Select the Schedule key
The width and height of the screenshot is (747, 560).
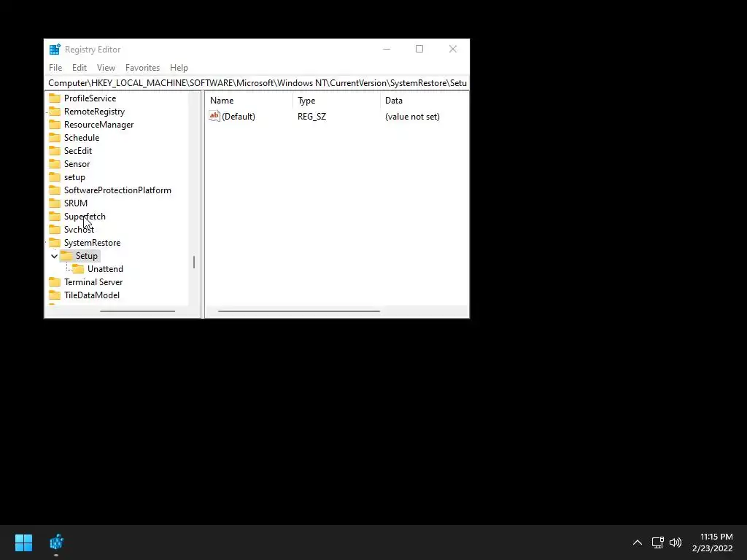(82, 138)
